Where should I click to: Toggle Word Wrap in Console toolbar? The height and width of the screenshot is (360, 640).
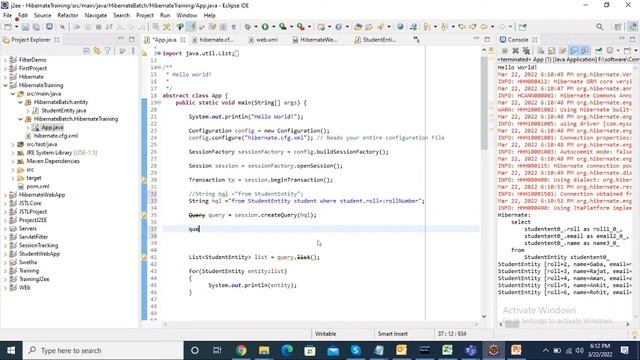[562, 51]
